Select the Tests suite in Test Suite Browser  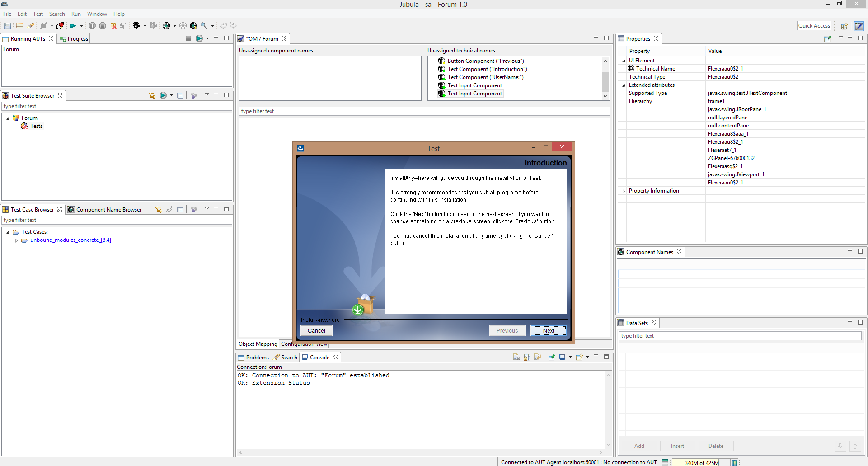pyautogui.click(x=36, y=126)
